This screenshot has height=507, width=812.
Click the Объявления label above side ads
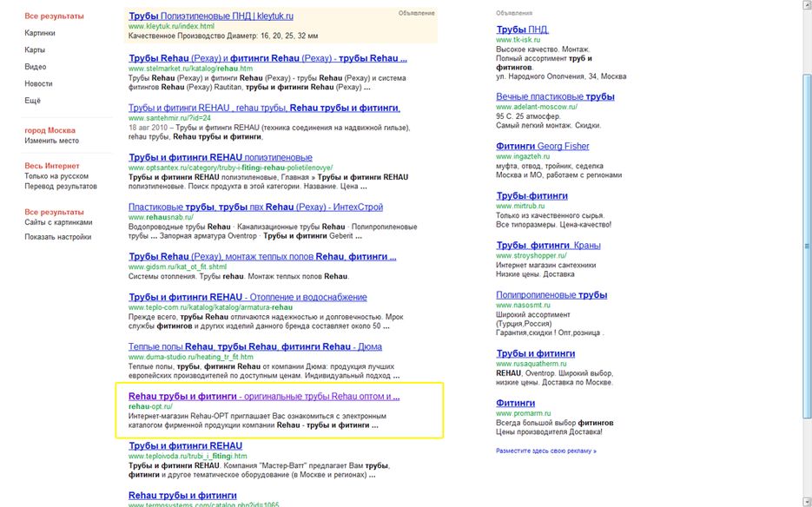tap(514, 13)
